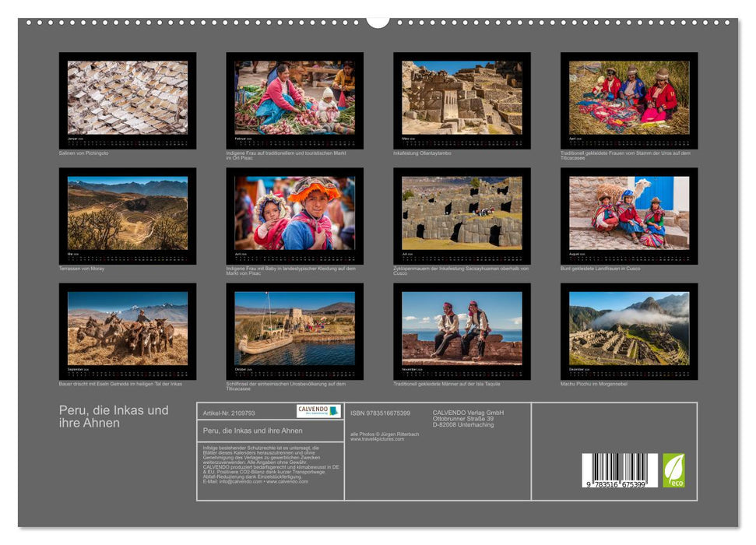The width and height of the screenshot is (756, 545).
Task: Click the Artikel-Nr. 2109793 label
Action: pyautogui.click(x=229, y=413)
